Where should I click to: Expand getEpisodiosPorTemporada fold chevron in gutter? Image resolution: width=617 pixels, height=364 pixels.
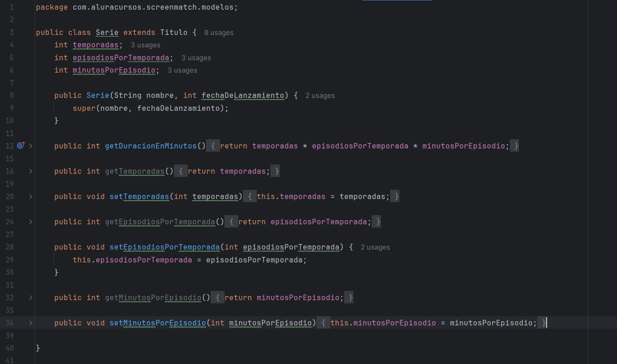(30, 222)
